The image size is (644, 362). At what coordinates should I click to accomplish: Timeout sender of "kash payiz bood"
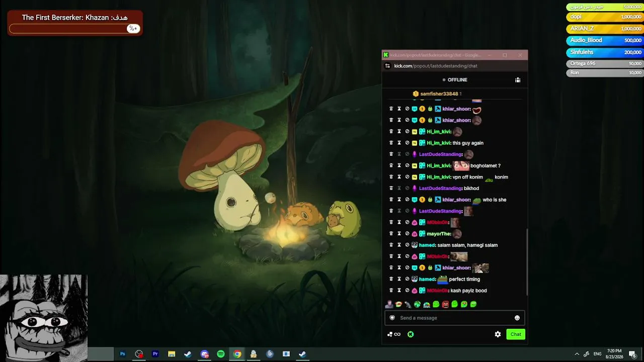coord(399,291)
